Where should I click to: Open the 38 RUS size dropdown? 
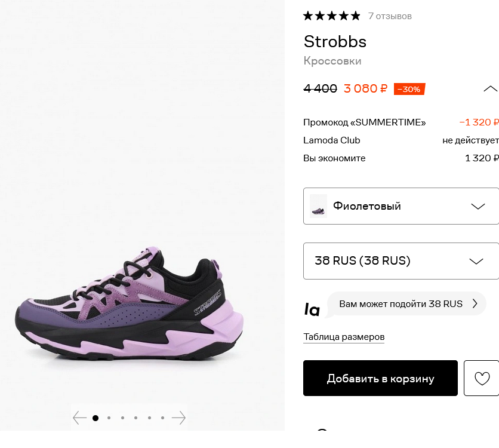point(401,261)
